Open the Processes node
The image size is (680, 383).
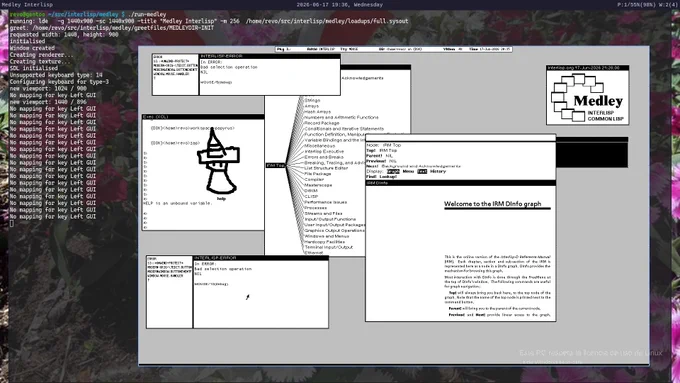[x=316, y=208]
